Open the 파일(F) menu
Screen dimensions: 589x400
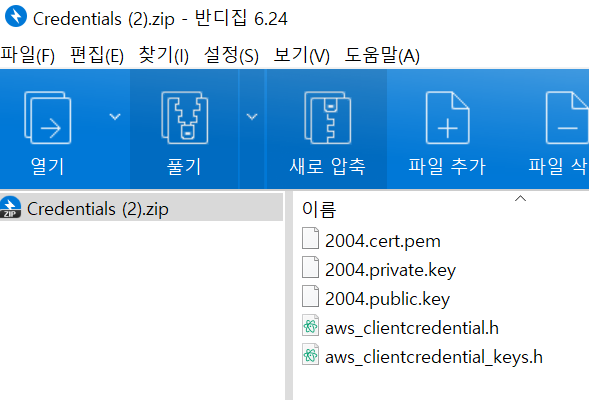(x=27, y=55)
